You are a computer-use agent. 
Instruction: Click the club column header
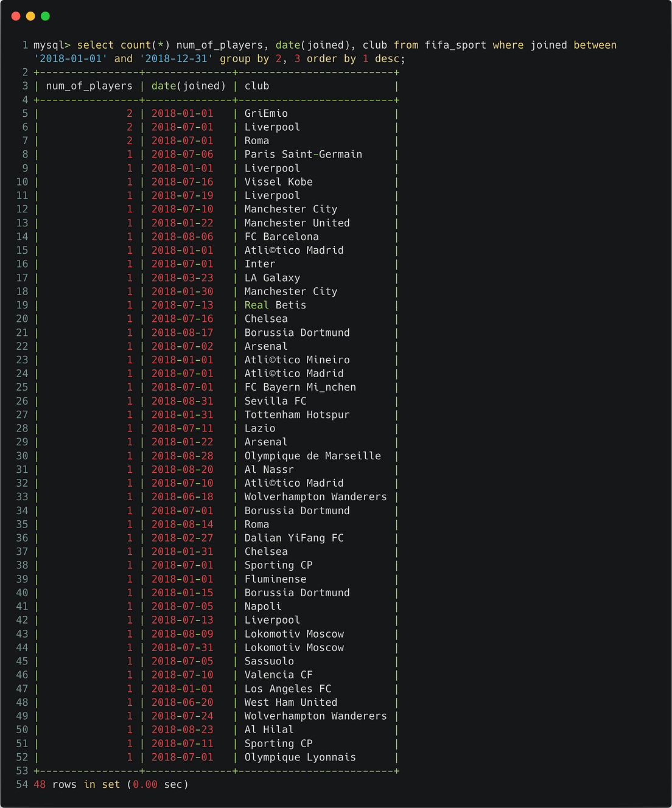(x=256, y=86)
